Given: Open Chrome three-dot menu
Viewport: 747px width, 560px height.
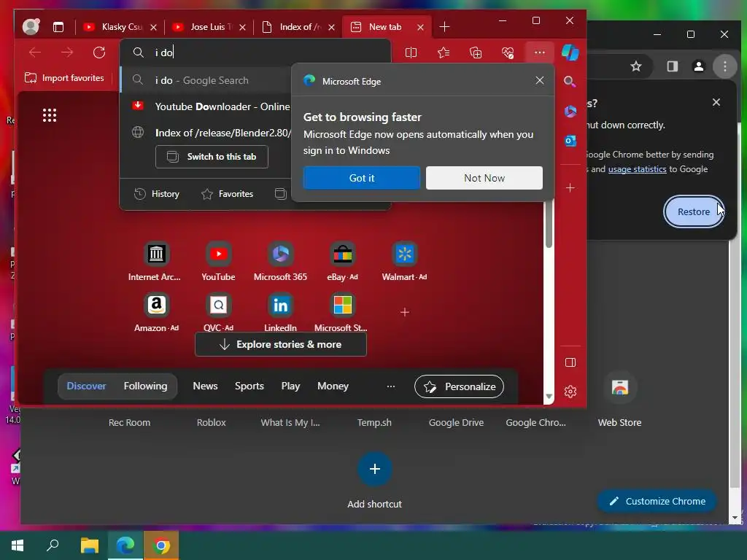Looking at the screenshot, I should pos(725,66).
